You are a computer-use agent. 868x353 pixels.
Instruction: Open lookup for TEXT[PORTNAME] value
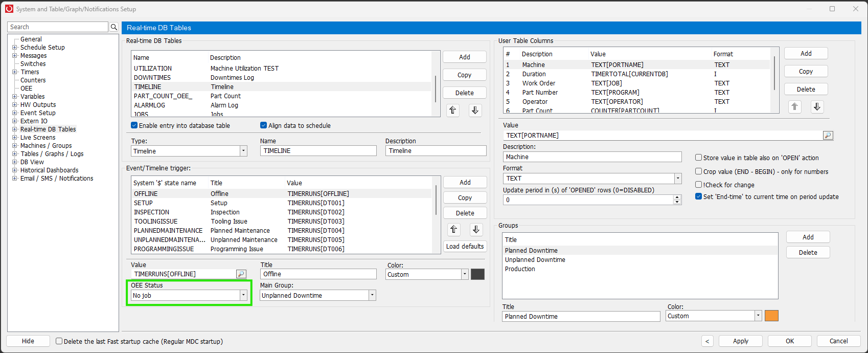828,136
